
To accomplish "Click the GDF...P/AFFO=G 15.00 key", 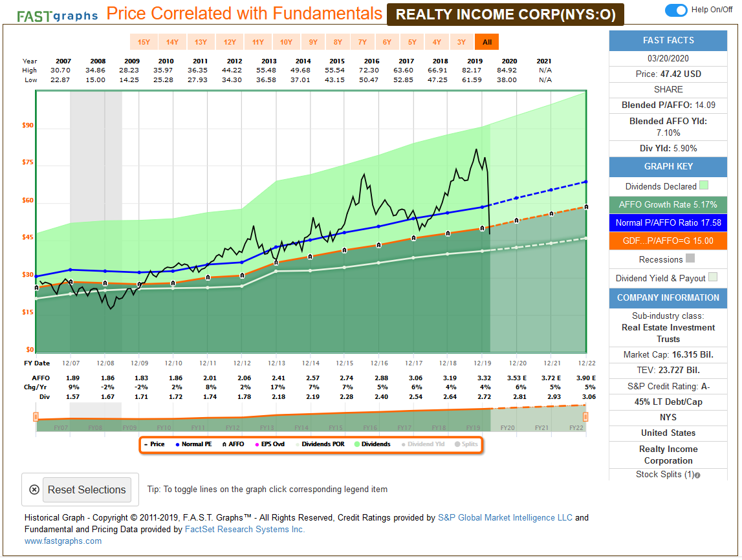I will coord(668,241).
